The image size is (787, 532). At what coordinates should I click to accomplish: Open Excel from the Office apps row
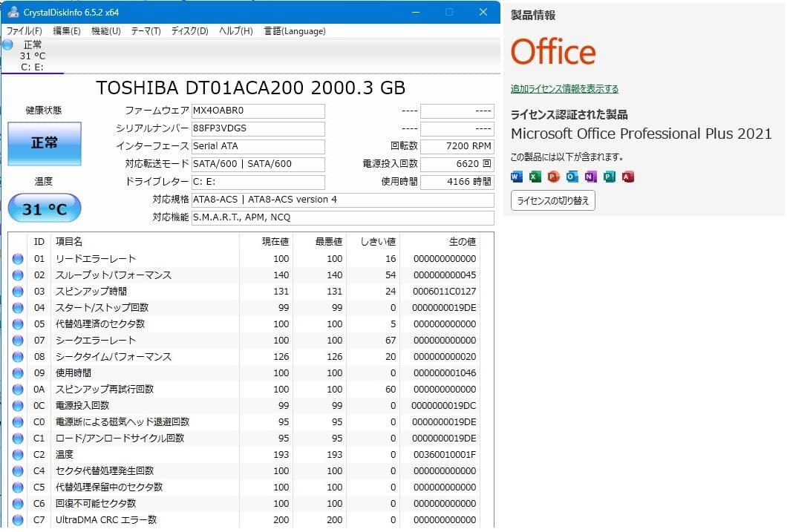pyautogui.click(x=534, y=177)
